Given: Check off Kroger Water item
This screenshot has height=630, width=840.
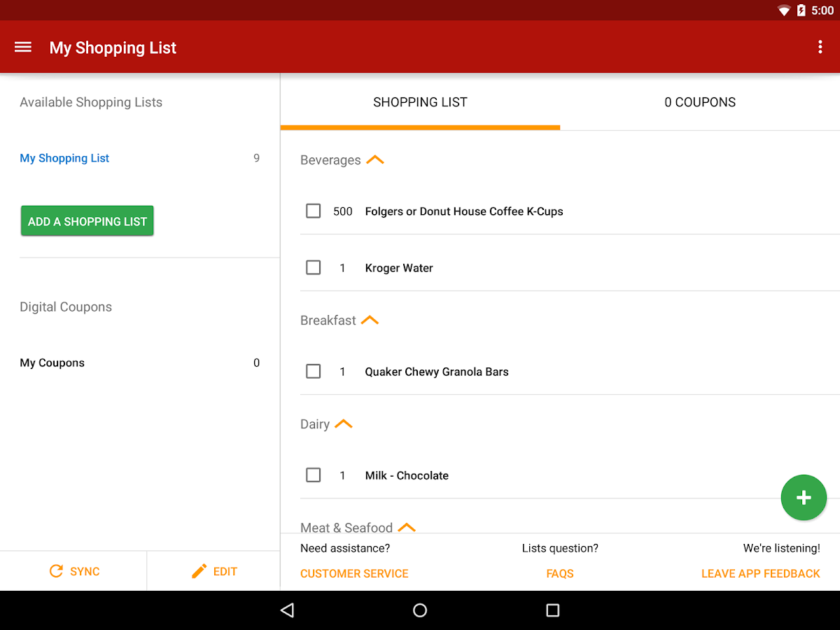Looking at the screenshot, I should (313, 267).
